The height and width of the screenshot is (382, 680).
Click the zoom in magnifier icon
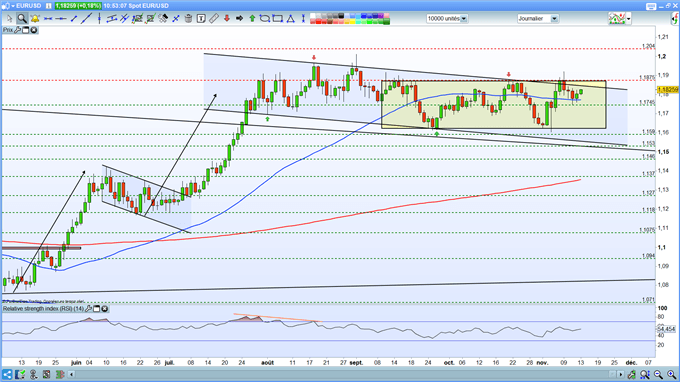pos(671,374)
